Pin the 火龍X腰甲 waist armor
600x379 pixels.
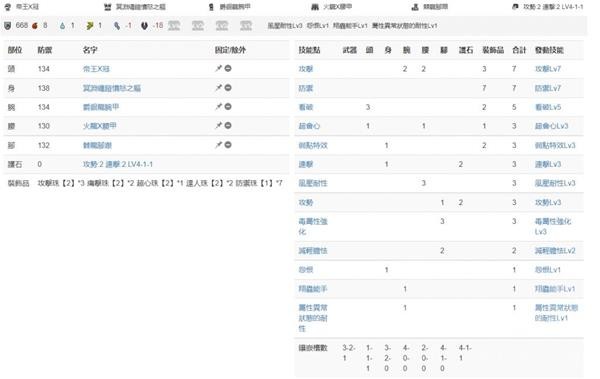tap(218, 126)
